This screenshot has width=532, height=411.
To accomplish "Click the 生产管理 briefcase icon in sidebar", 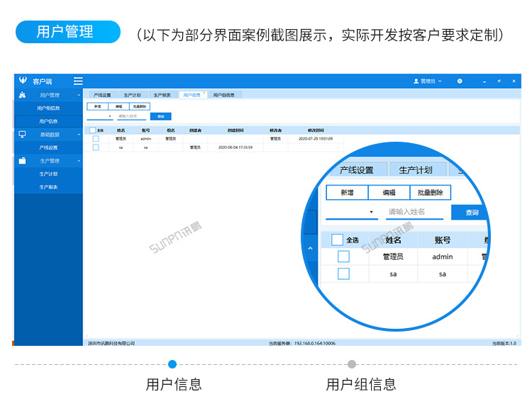I will tap(23, 161).
